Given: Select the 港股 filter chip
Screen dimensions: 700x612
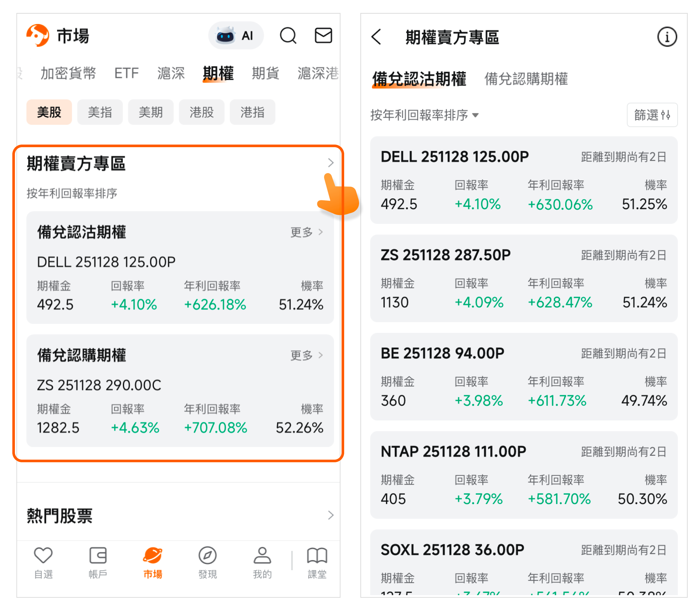Looking at the screenshot, I should point(202,112).
